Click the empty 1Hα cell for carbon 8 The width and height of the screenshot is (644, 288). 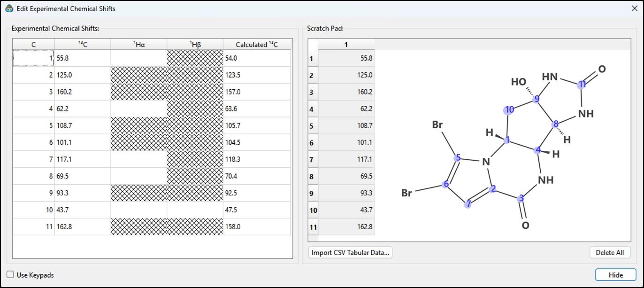coord(139,176)
